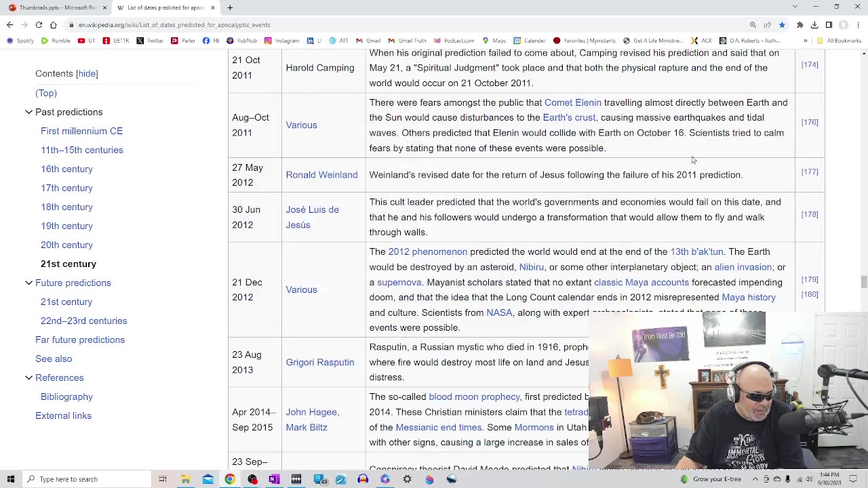Collapse Future predictions section in contents

click(28, 283)
